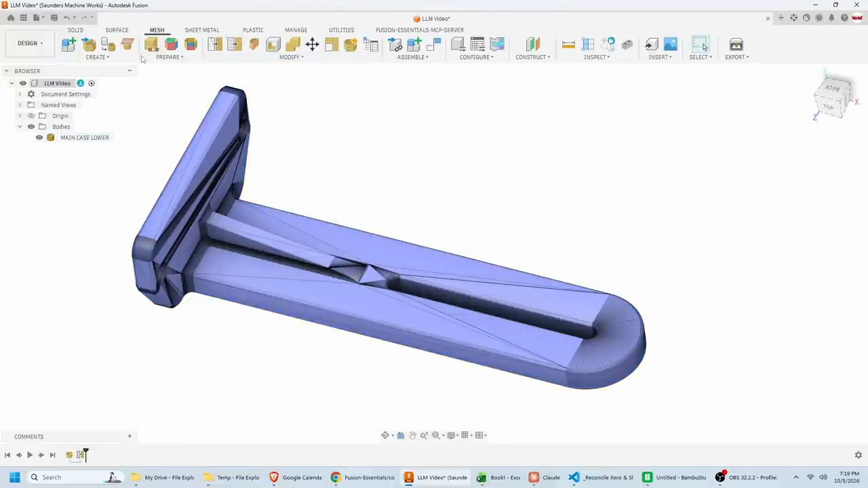Click the Offset Plane icon in Construct
This screenshot has height=488, width=868.
(533, 44)
